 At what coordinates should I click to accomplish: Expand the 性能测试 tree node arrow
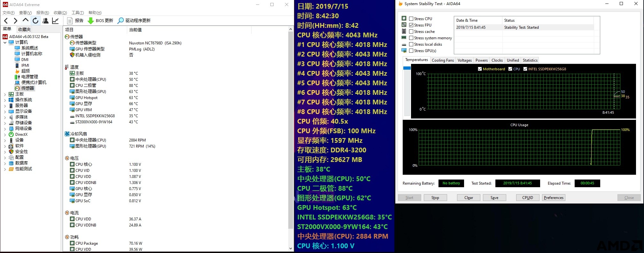click(x=5, y=169)
